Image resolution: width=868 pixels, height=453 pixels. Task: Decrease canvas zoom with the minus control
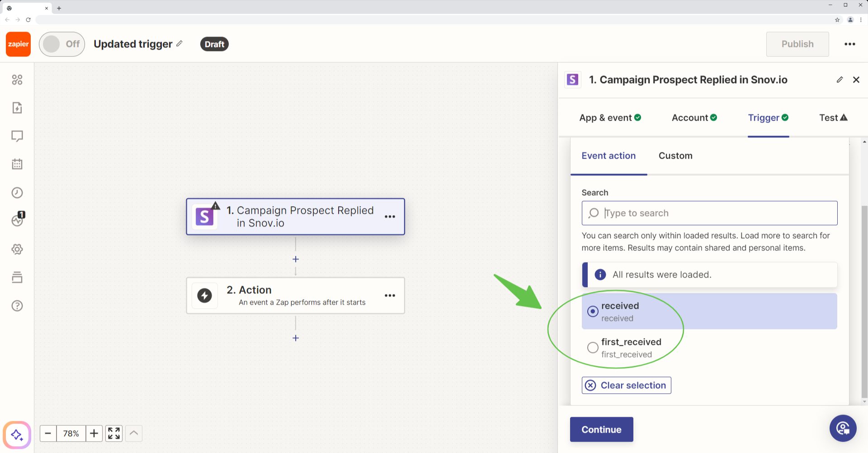47,433
